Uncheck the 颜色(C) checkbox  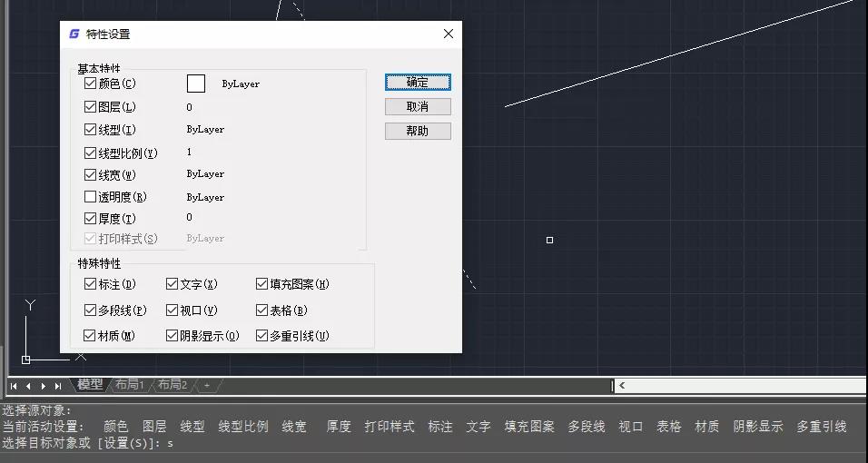[90, 84]
